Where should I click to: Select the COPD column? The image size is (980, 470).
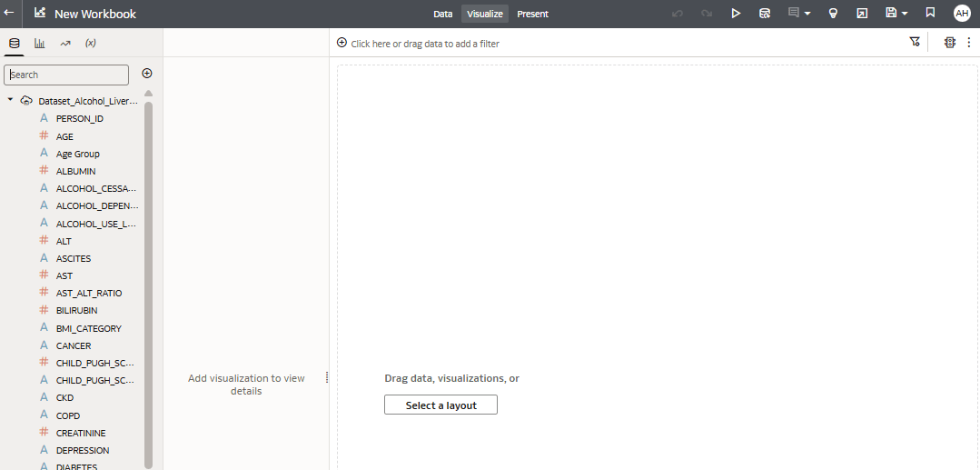(67, 416)
